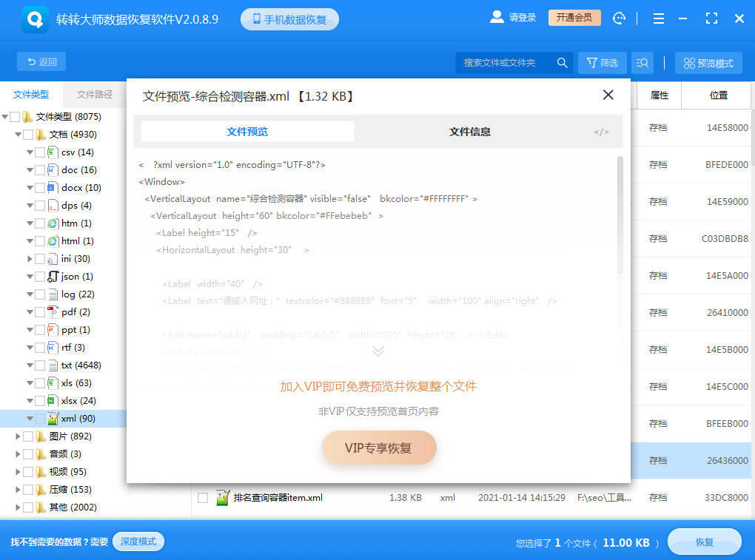The height and width of the screenshot is (560, 755).
Task: Click the user avatar login icon
Action: point(497,17)
